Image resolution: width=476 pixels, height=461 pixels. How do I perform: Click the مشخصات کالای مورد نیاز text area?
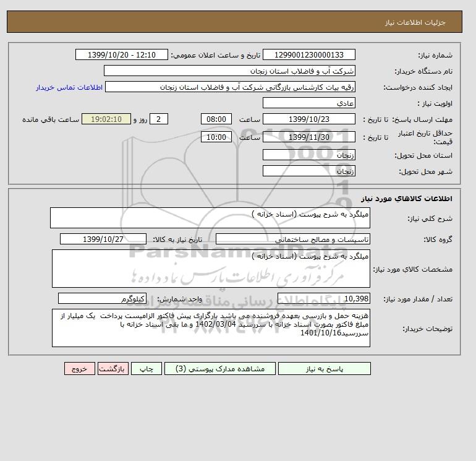pyautogui.click(x=211, y=269)
